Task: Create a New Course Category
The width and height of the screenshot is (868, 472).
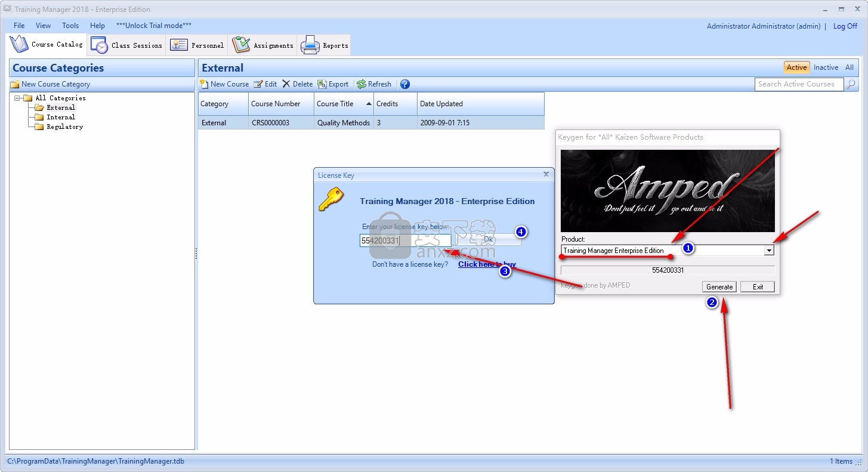Action: [50, 84]
